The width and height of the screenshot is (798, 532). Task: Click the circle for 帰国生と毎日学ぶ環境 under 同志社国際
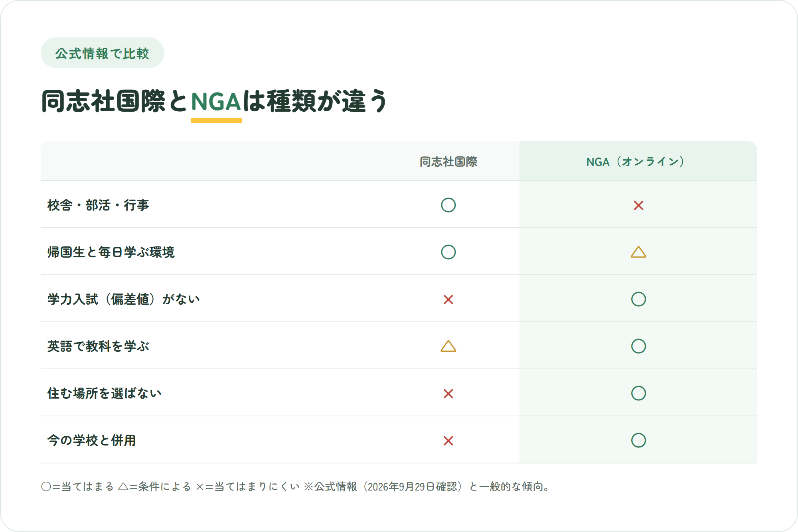448,252
